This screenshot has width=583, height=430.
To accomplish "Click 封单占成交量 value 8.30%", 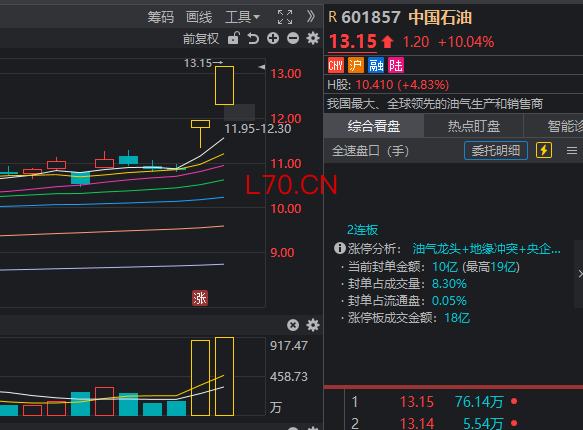I will point(449,284).
